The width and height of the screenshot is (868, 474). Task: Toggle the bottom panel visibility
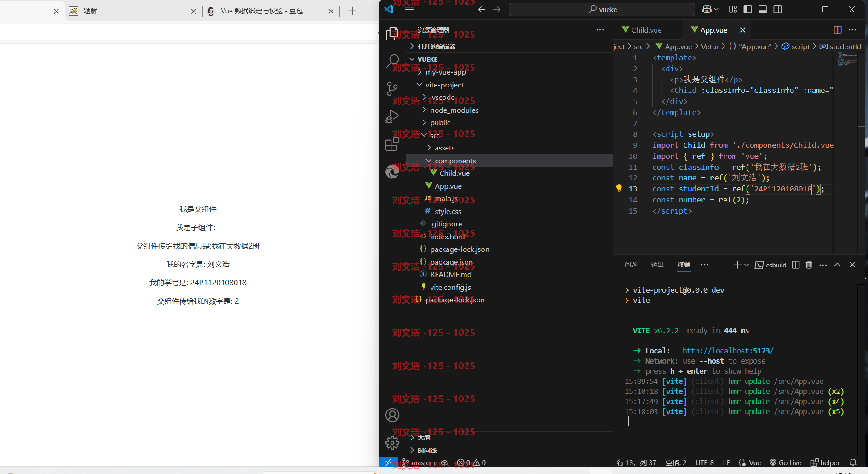pyautogui.click(x=763, y=9)
